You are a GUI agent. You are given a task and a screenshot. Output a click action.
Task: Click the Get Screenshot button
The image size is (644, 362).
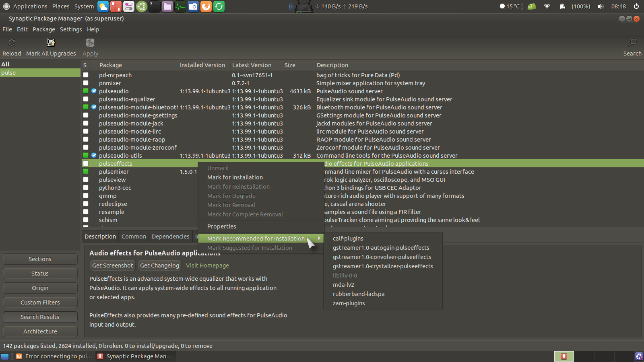click(x=112, y=265)
